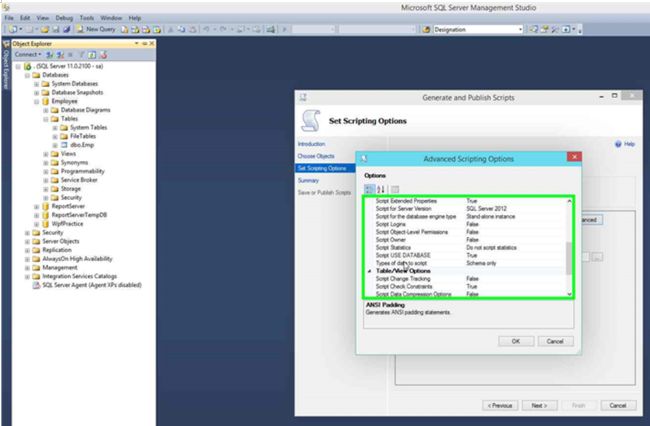Click the Filter icon in Object Explorer
650x426 pixels.
coord(82,55)
